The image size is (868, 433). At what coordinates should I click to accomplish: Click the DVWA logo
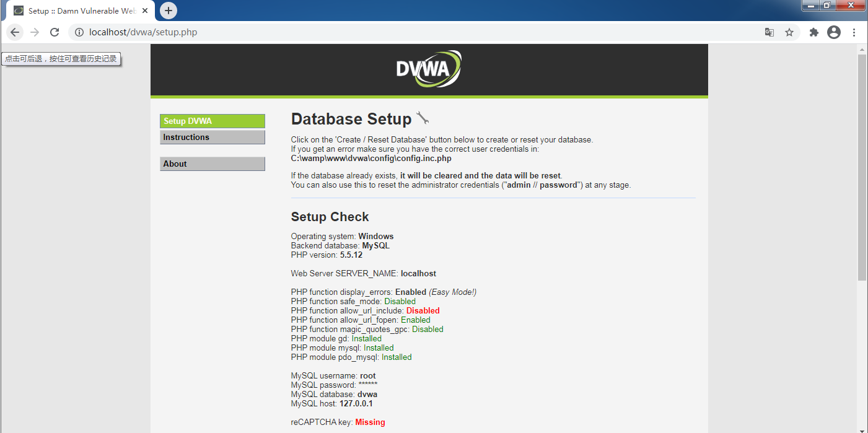click(428, 68)
